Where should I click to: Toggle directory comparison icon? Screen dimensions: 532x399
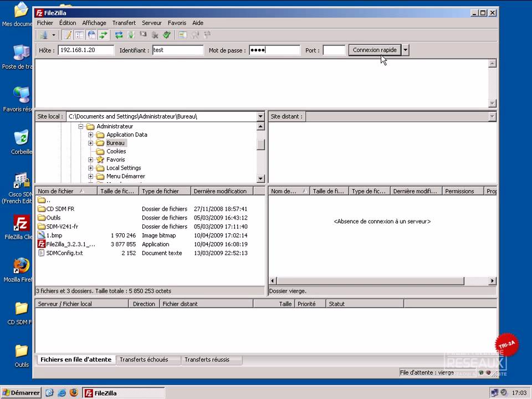[x=195, y=34]
